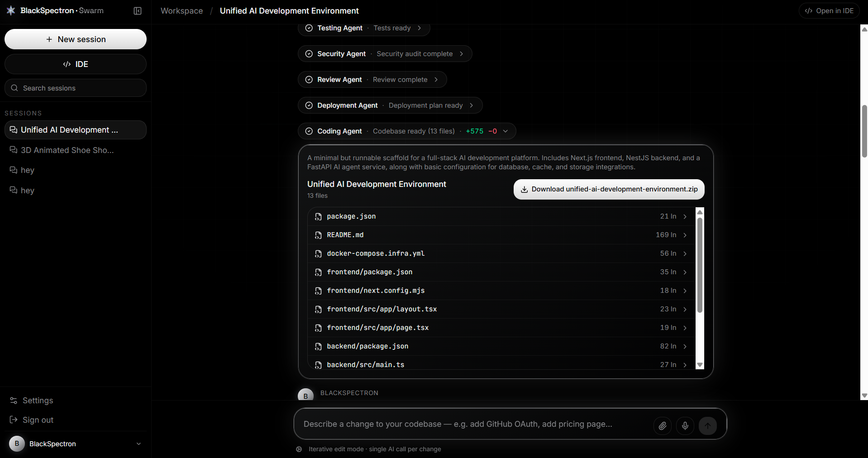Expand page.tsx using its 19 ln chevron
Image resolution: width=868 pixels, height=458 pixels.
coord(685,328)
